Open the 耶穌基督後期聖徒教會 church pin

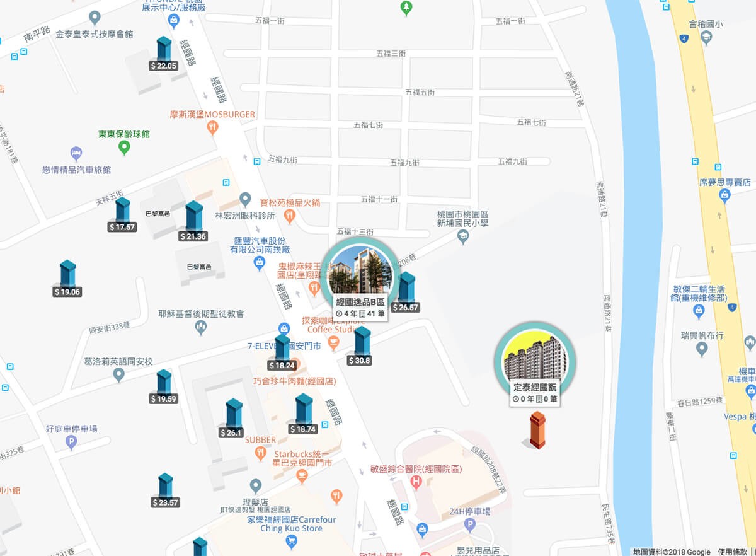201,327
